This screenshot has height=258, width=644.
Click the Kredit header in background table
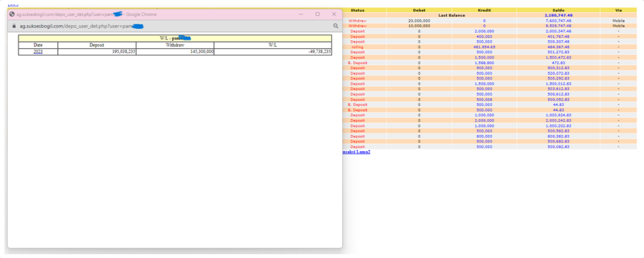click(484, 10)
